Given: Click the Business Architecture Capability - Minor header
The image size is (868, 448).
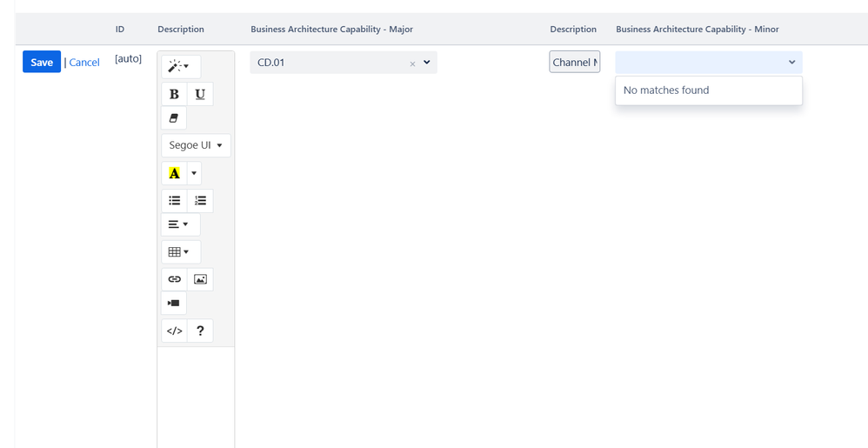Looking at the screenshot, I should (x=698, y=29).
